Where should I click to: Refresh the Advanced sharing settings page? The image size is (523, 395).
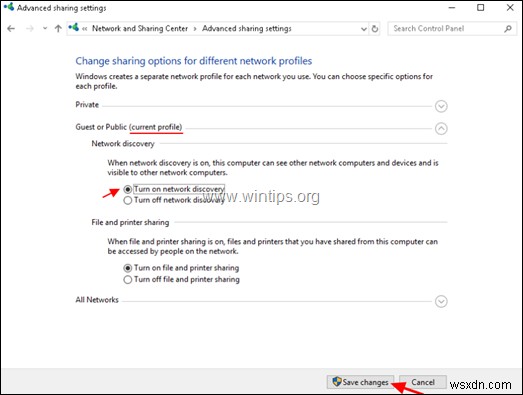click(375, 29)
